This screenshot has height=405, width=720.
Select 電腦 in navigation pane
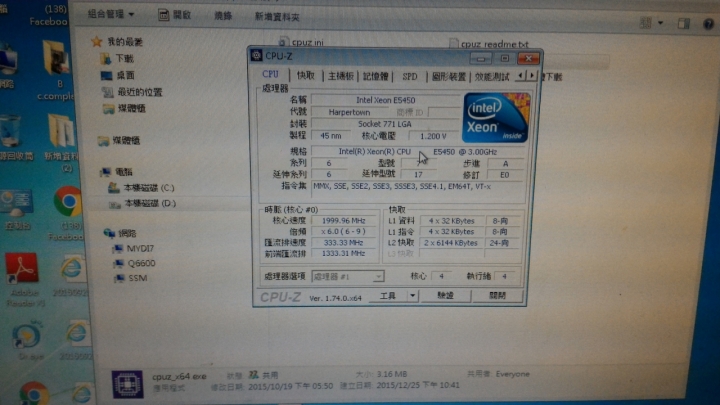pyautogui.click(x=117, y=172)
